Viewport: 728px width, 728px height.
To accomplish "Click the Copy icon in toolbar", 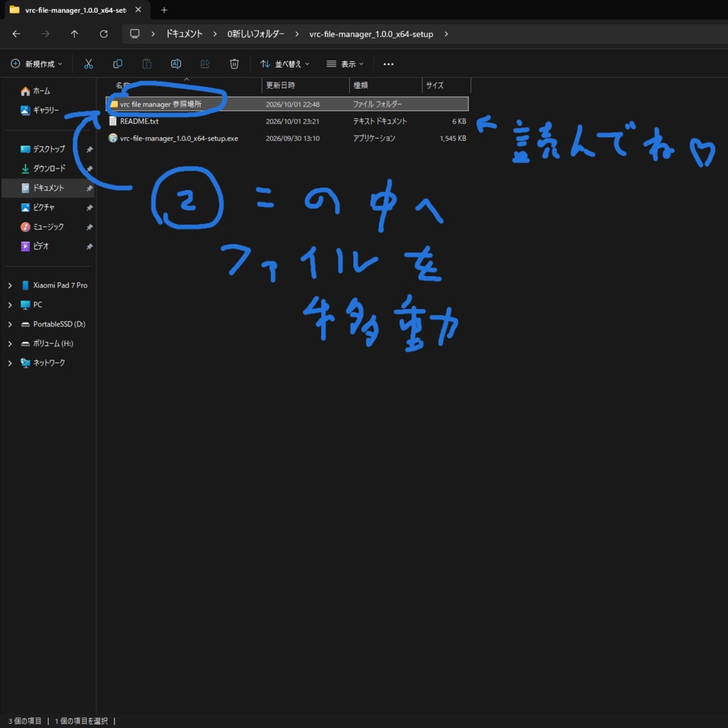I will tap(117, 63).
